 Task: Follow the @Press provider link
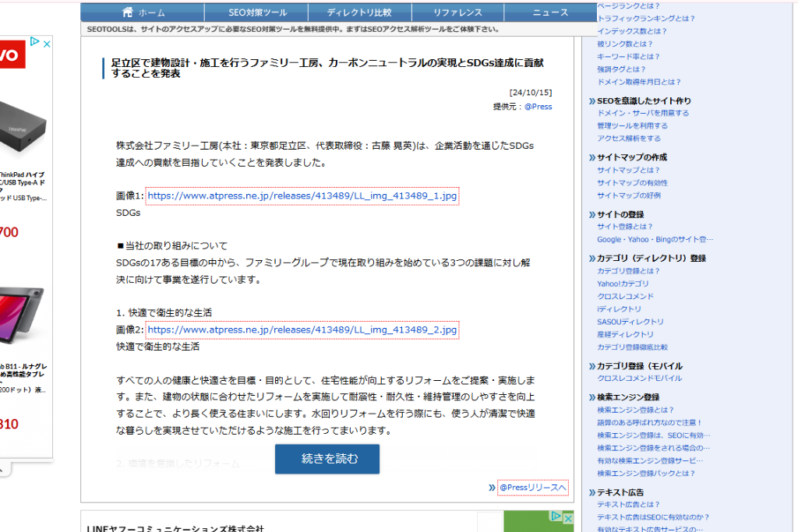pos(538,106)
